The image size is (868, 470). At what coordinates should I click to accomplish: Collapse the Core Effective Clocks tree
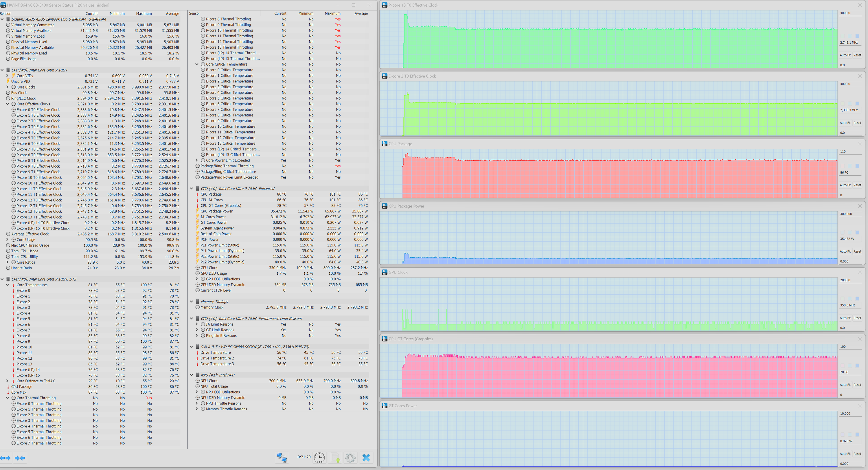(x=8, y=104)
